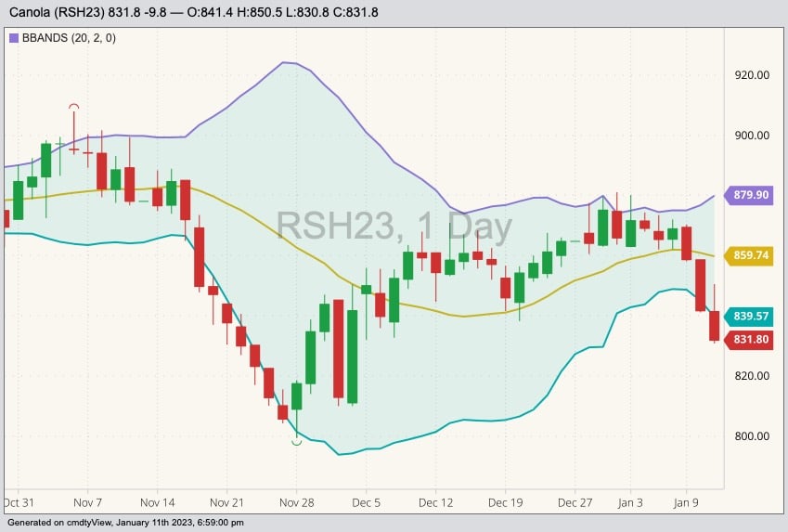Click the green low marker arc below Nov 28

pyautogui.click(x=296, y=443)
